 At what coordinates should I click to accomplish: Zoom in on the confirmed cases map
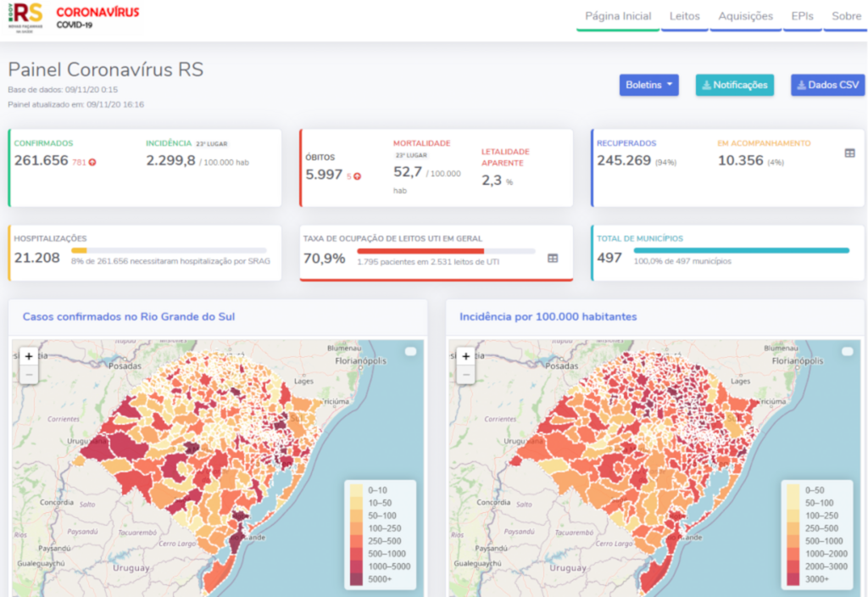[x=29, y=357]
